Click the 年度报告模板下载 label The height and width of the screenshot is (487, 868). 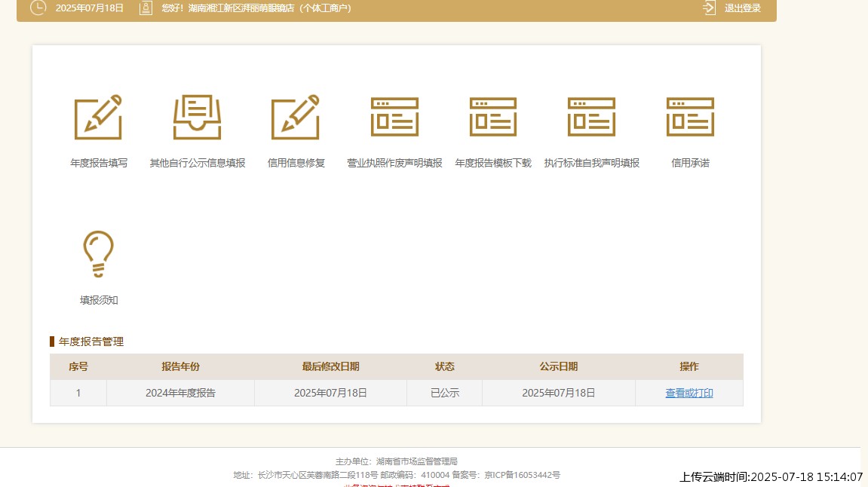[x=493, y=164]
